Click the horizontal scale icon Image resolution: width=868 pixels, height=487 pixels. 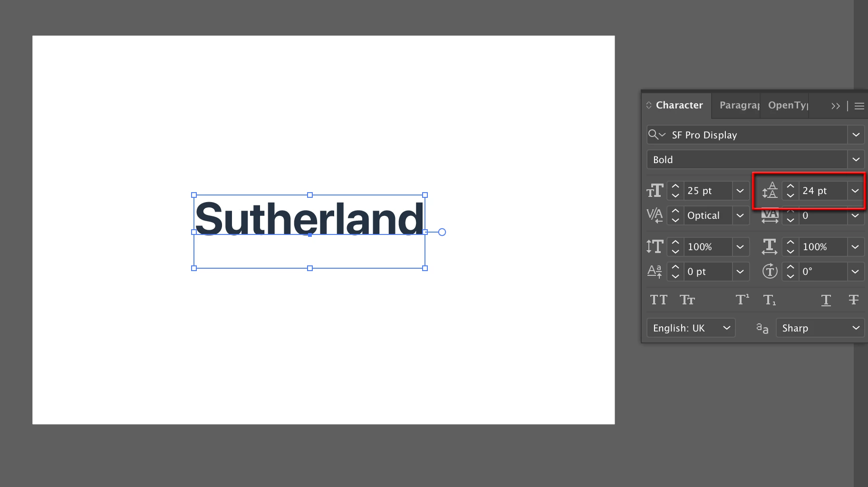pyautogui.click(x=770, y=246)
